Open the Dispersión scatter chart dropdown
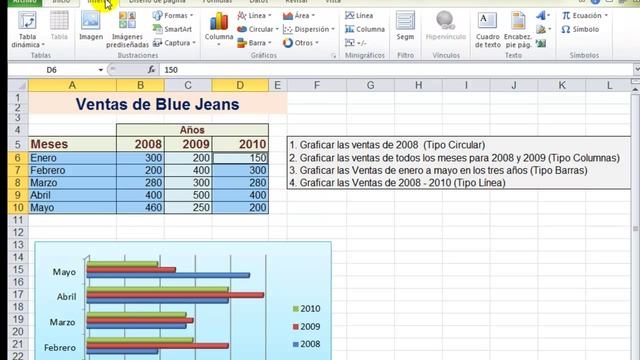Screen dimensions: 640x360 tap(309, 29)
